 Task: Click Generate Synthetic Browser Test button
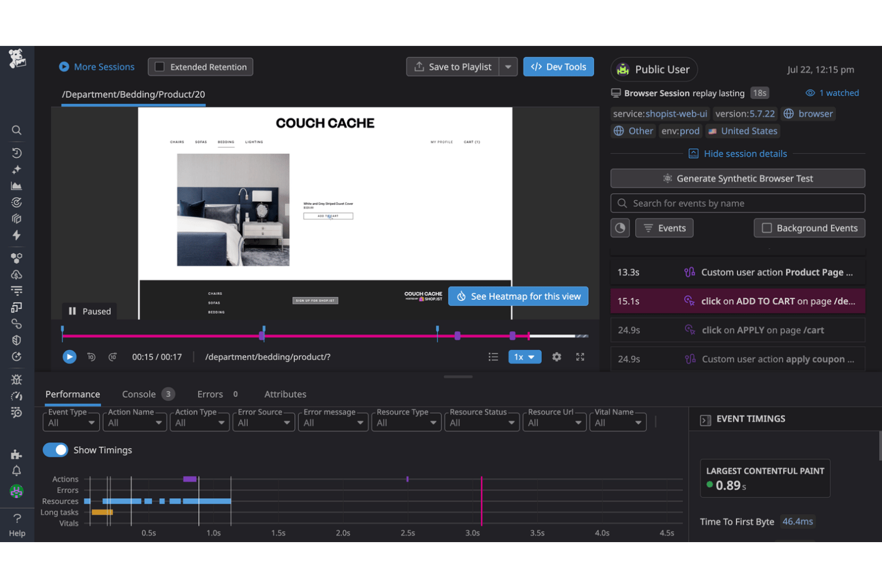(738, 179)
